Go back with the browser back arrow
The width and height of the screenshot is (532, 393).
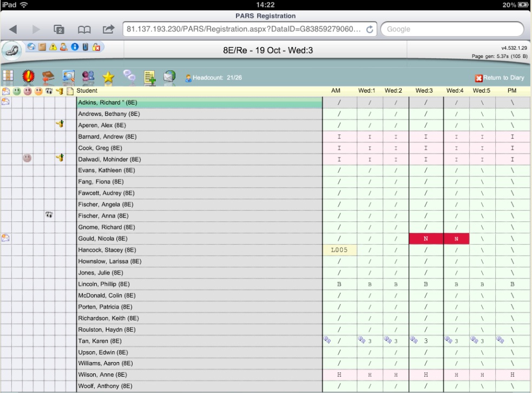[x=13, y=29]
